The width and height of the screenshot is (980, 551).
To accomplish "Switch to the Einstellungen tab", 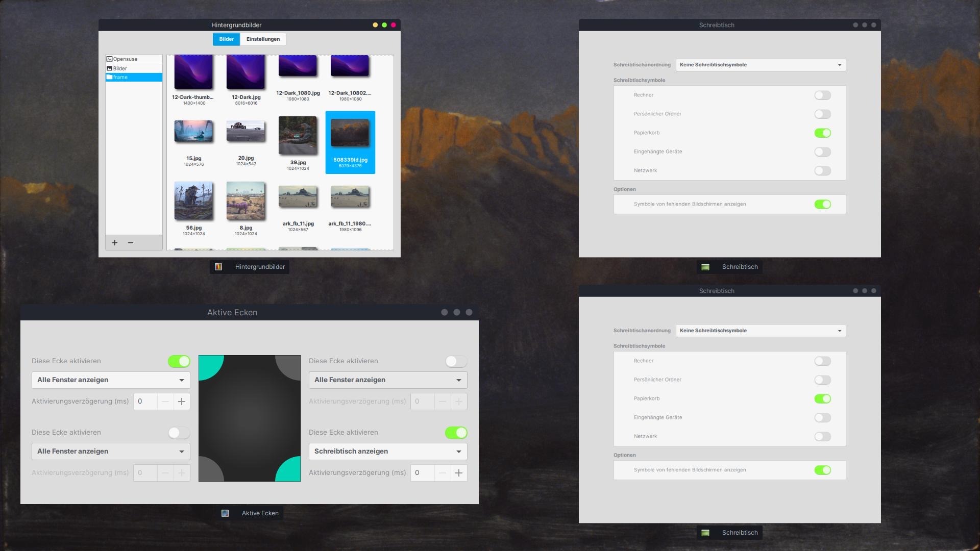I will coord(263,39).
